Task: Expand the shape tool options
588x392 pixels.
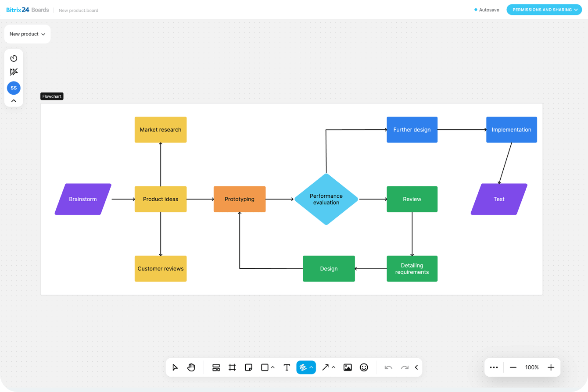Action: [x=273, y=367]
